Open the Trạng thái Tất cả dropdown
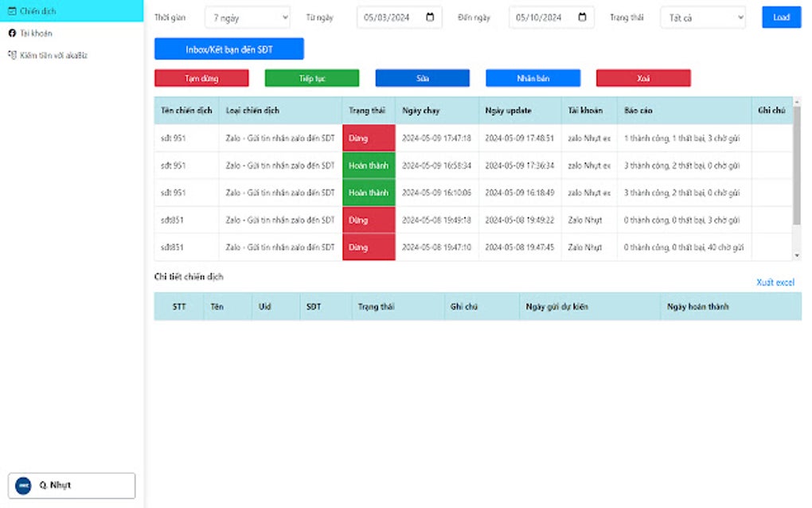 pos(703,18)
